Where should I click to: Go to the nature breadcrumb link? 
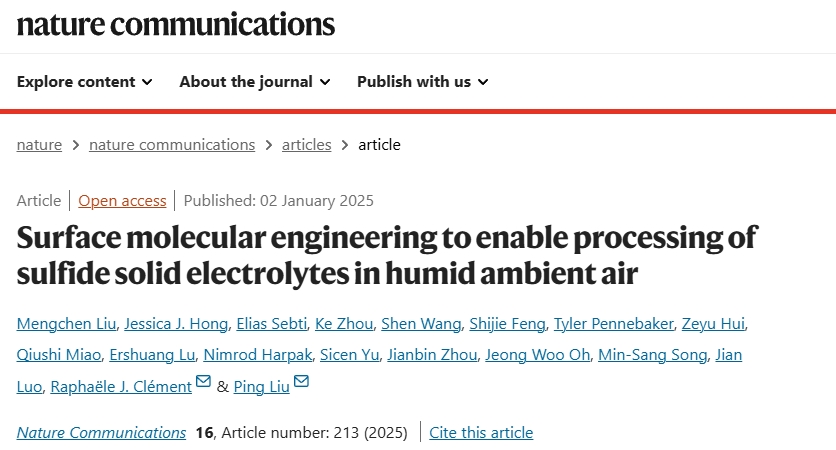pos(39,144)
